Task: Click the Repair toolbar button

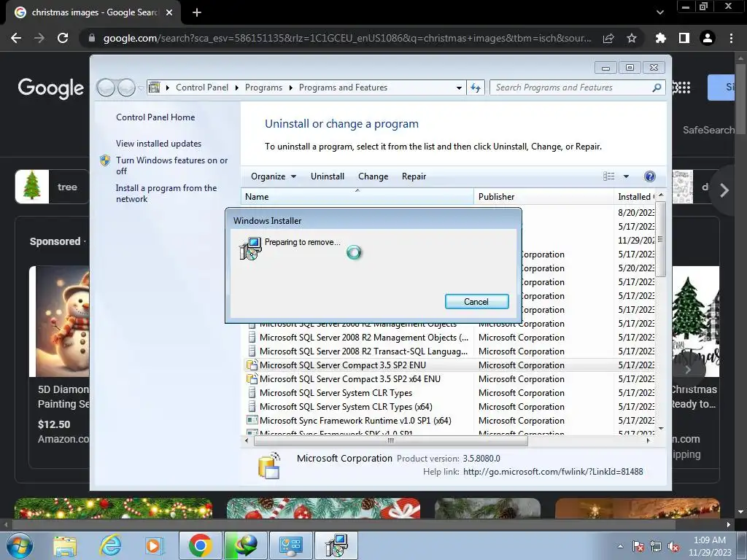Action: (x=414, y=176)
